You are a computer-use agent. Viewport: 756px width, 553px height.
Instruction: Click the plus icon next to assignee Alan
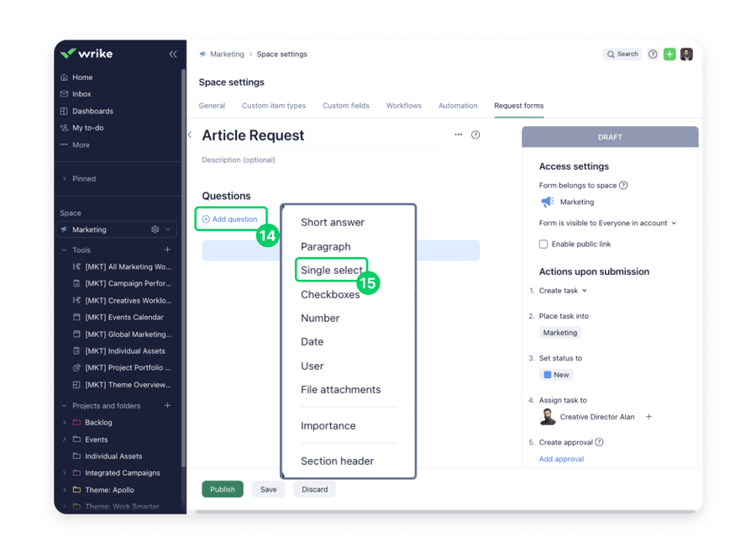pos(648,417)
